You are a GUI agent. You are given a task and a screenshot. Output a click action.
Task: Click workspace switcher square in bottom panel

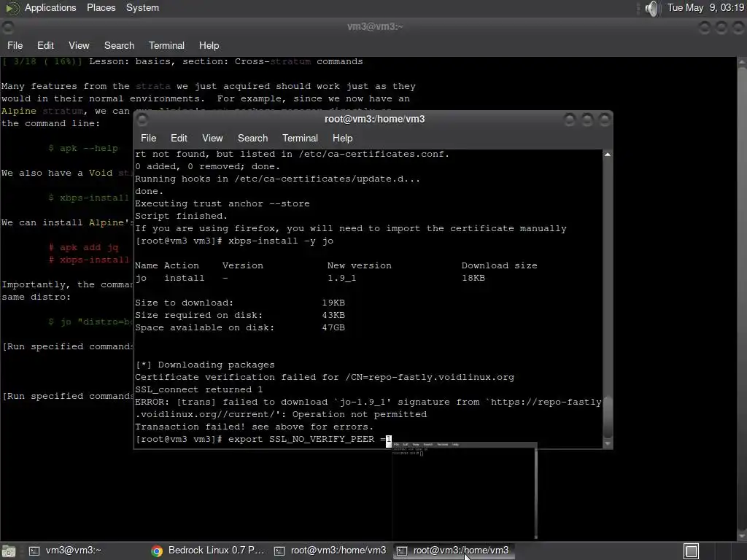692,551
